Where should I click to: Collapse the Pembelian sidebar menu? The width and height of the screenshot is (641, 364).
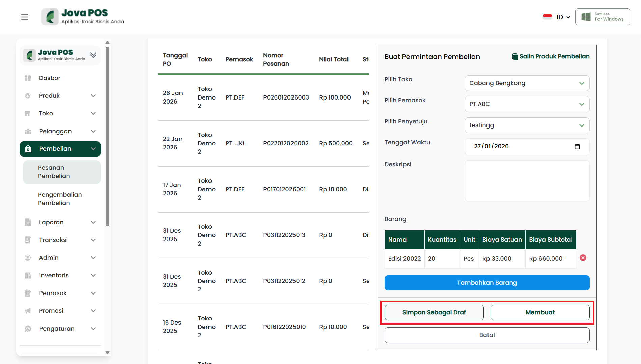[x=93, y=149]
